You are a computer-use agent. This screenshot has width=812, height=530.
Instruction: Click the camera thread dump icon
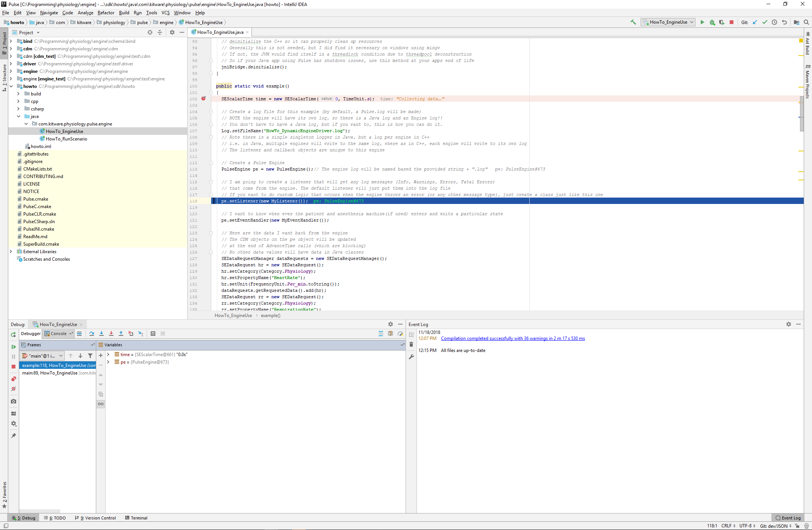click(14, 401)
